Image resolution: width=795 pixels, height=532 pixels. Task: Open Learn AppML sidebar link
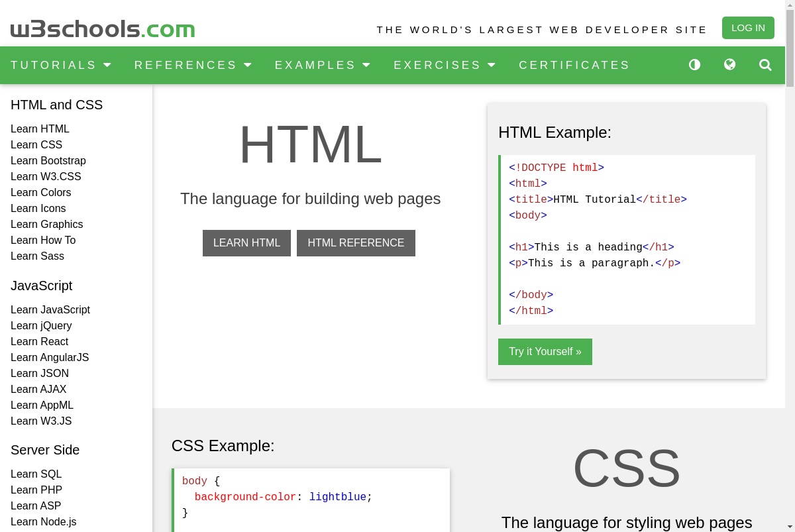[42, 405]
